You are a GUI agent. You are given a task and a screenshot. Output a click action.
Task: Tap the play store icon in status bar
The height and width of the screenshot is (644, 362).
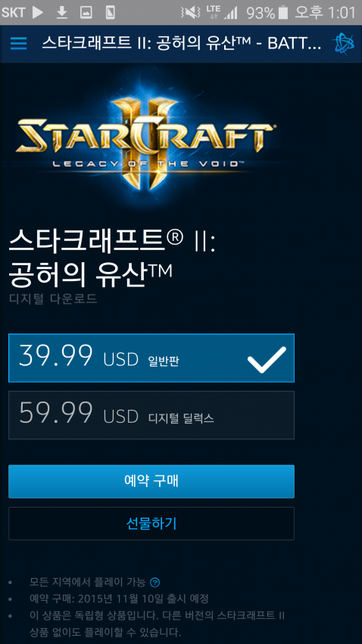37,13
